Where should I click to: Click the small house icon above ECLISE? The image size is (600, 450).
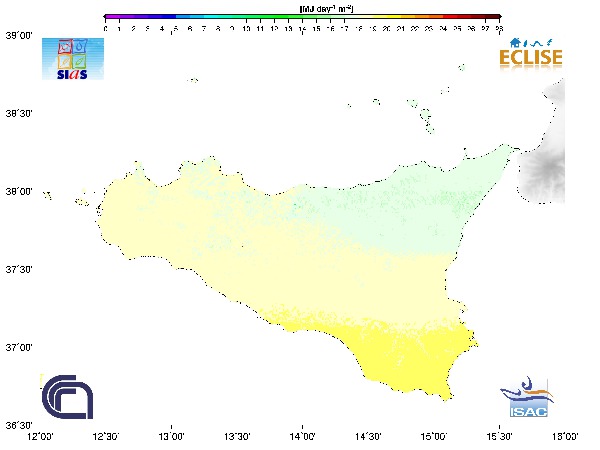point(515,42)
